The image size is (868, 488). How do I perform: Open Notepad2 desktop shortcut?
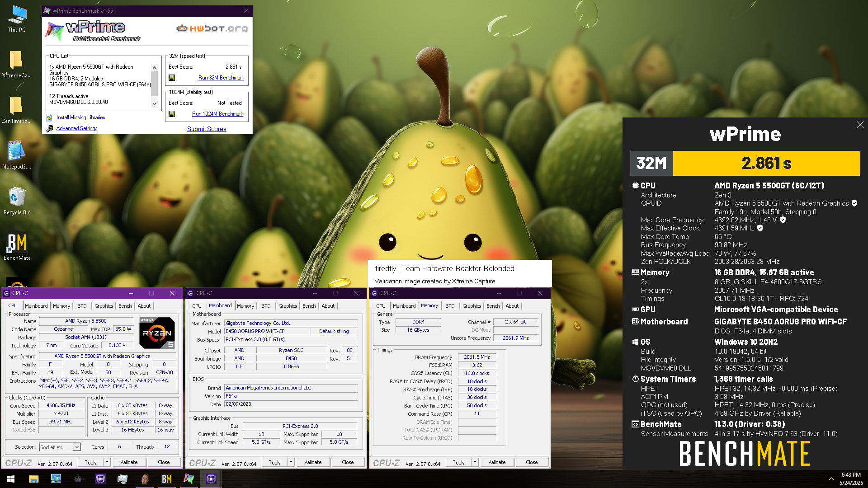17,155
